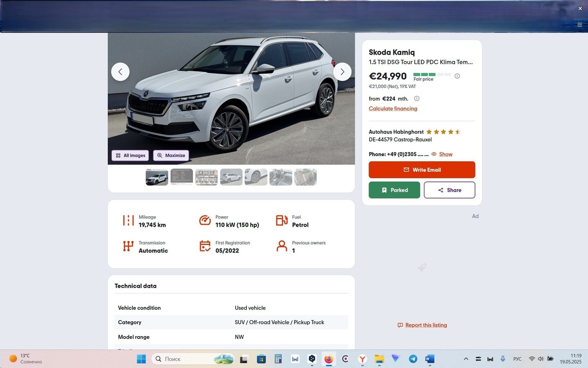The width and height of the screenshot is (588, 368).
Task: Select second thumbnail with dark document
Action: pos(182,177)
